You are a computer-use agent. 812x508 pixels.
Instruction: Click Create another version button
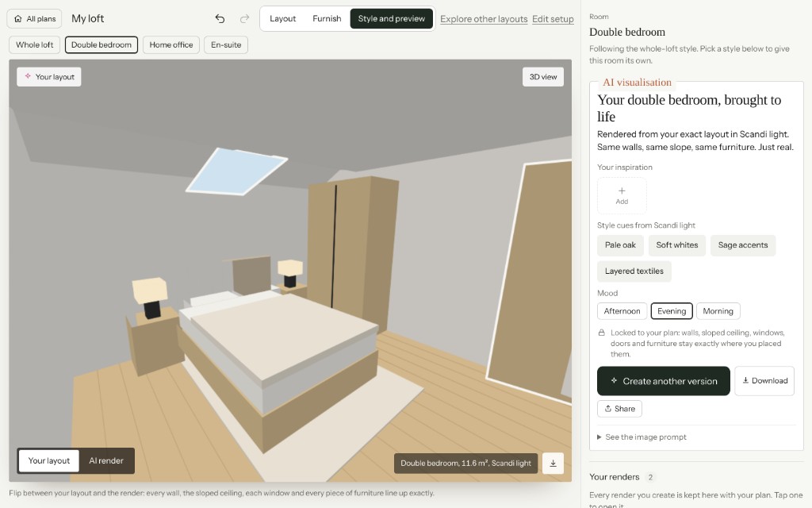(664, 381)
